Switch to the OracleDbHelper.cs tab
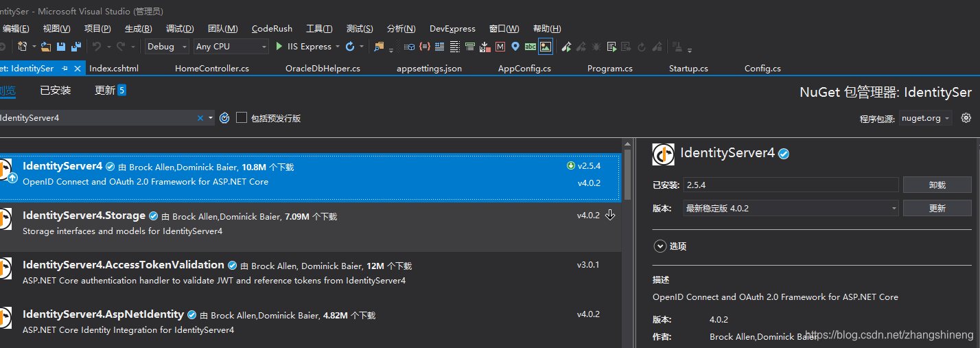This screenshot has height=348, width=980. 323,69
